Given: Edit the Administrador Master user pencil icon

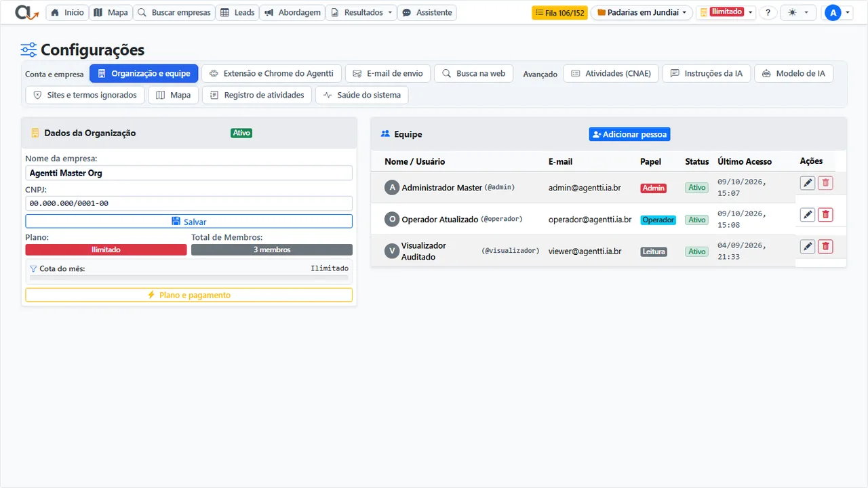Looking at the screenshot, I should [x=808, y=183].
